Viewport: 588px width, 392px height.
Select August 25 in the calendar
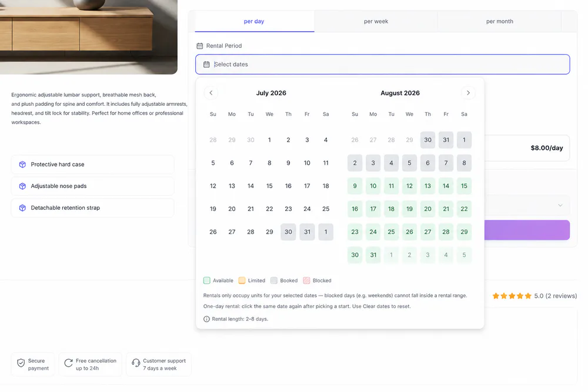tap(391, 232)
